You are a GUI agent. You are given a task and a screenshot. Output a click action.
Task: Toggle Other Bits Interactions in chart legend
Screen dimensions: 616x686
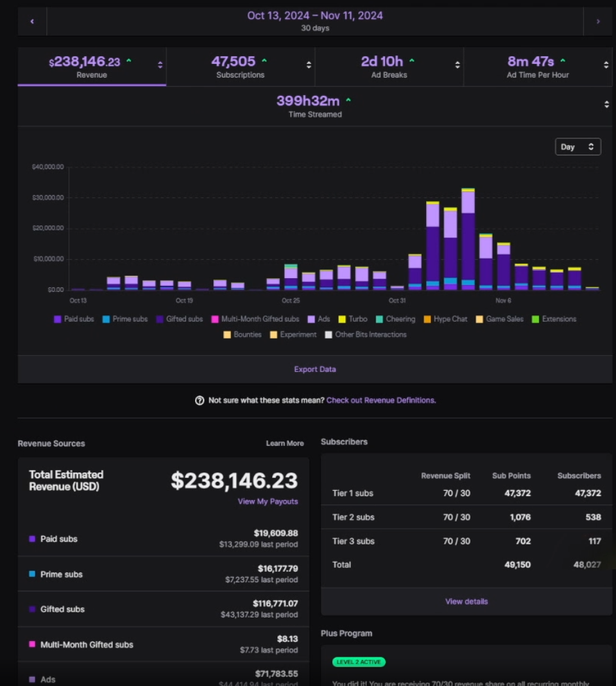click(x=365, y=335)
